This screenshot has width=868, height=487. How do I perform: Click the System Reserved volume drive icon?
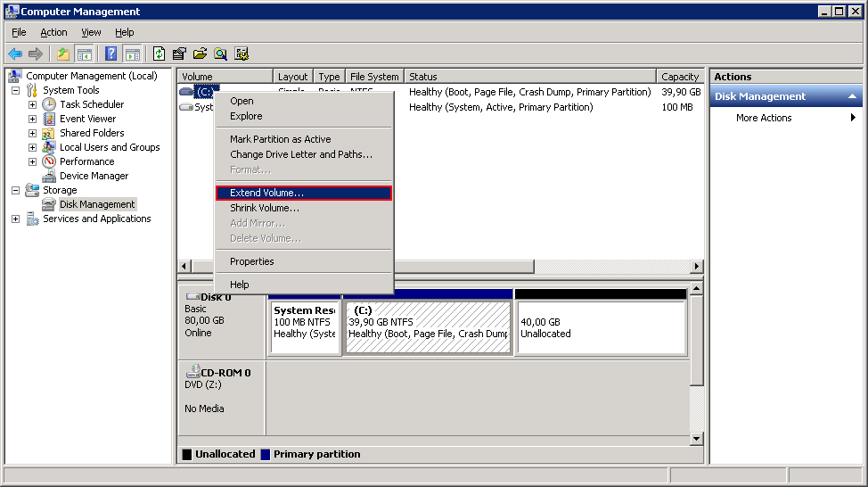pos(186,107)
